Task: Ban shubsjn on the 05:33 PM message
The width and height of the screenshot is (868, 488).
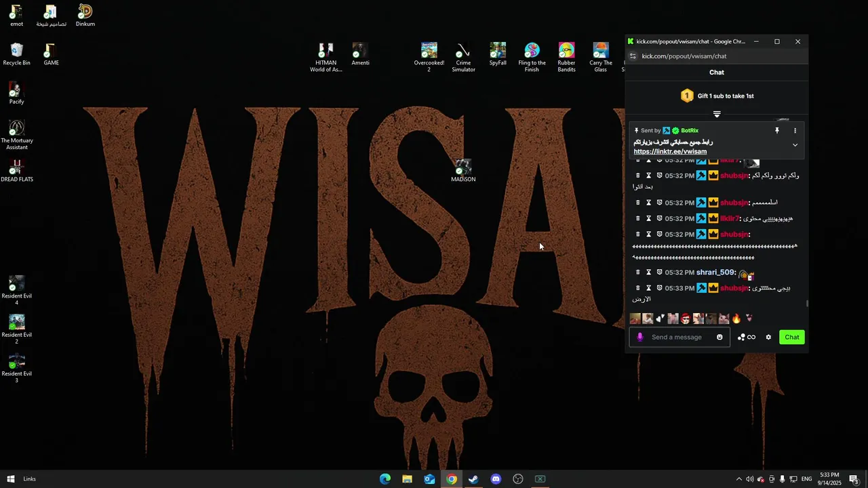Action: click(659, 288)
